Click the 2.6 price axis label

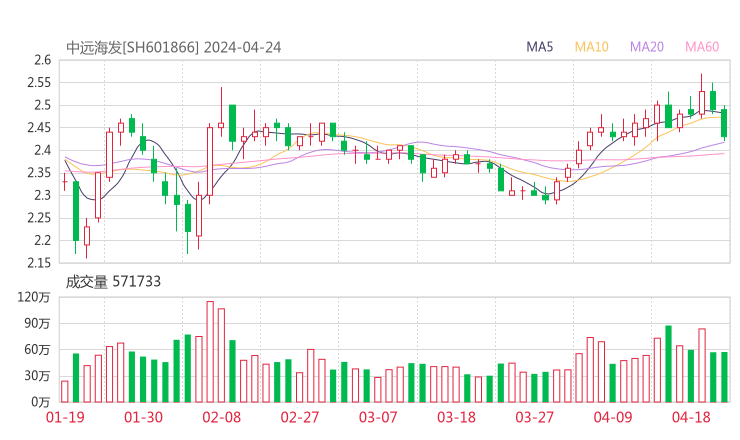pos(42,60)
